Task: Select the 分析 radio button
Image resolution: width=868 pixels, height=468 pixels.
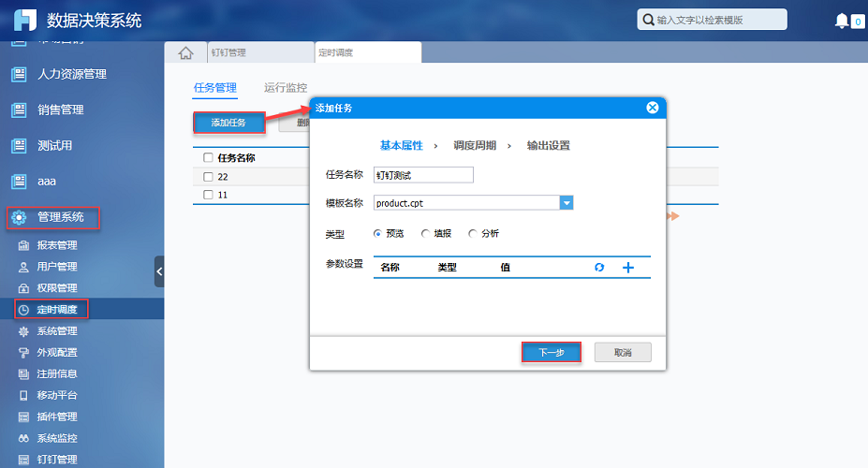Action: pos(472,233)
